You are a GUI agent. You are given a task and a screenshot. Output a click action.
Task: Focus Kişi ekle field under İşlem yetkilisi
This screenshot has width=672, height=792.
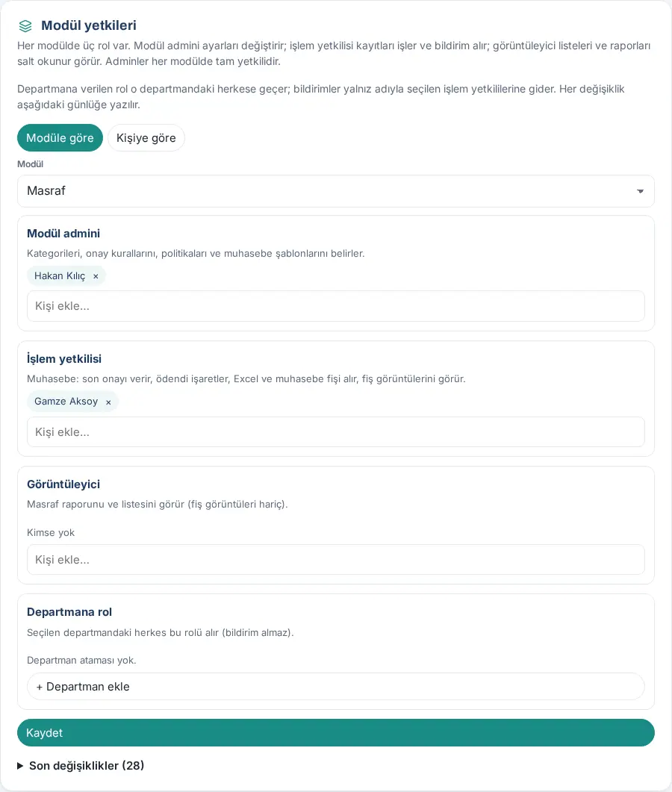click(336, 432)
